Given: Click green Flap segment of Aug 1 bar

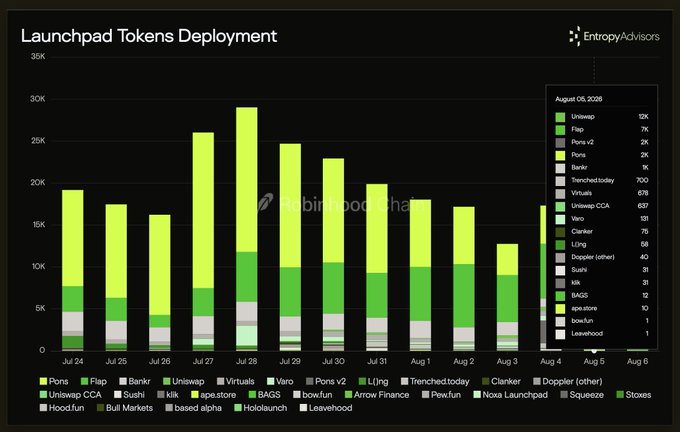Looking at the screenshot, I should coord(420,294).
